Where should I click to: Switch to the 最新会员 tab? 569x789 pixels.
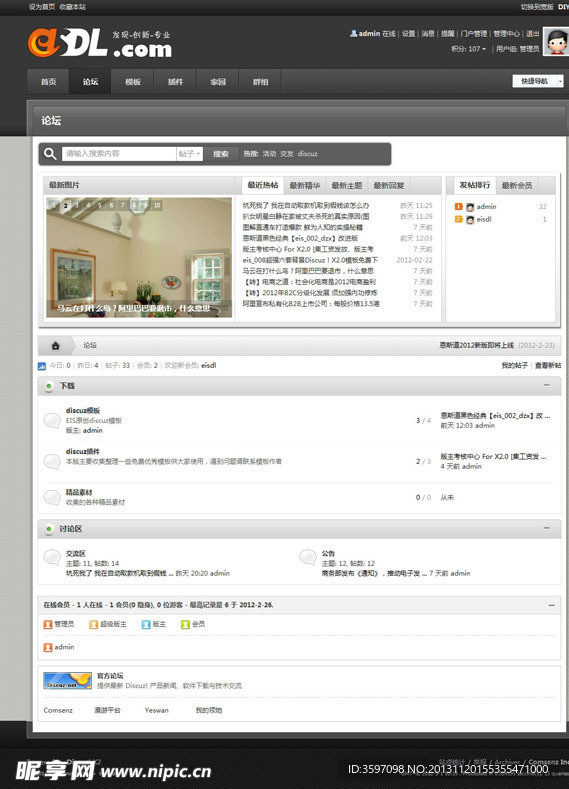pyautogui.click(x=517, y=186)
